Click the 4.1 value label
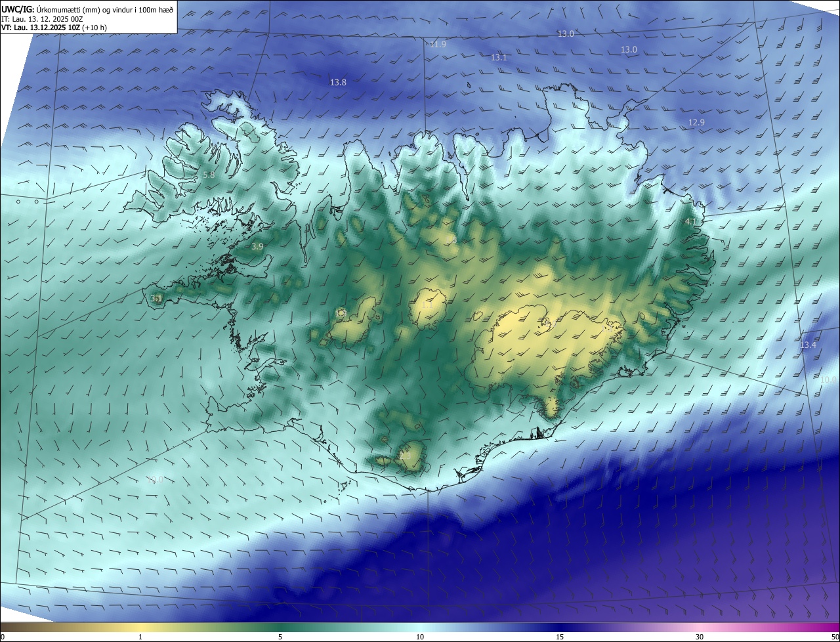Image resolution: width=840 pixels, height=642 pixels. click(690, 223)
